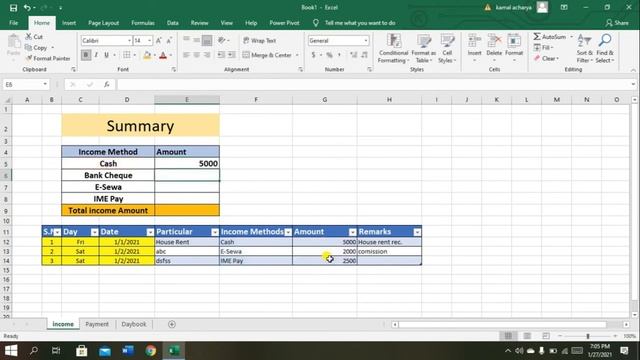Image resolution: width=640 pixels, height=360 pixels.
Task: Toggle Center horizontal alignment
Action: pyautogui.click(x=197, y=55)
